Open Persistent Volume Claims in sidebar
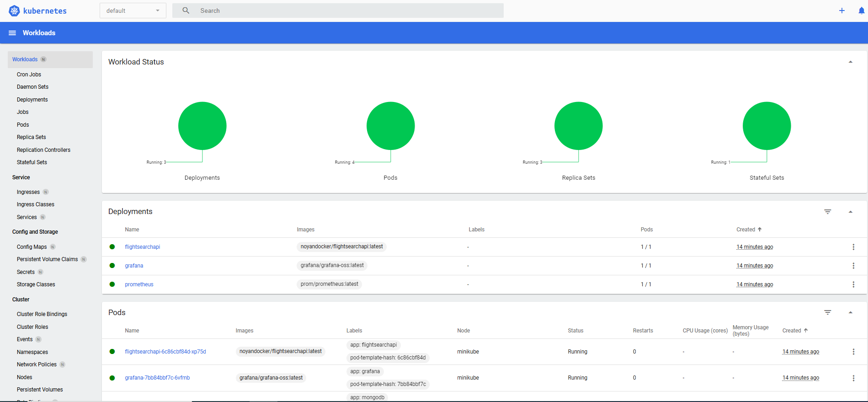 click(47, 259)
